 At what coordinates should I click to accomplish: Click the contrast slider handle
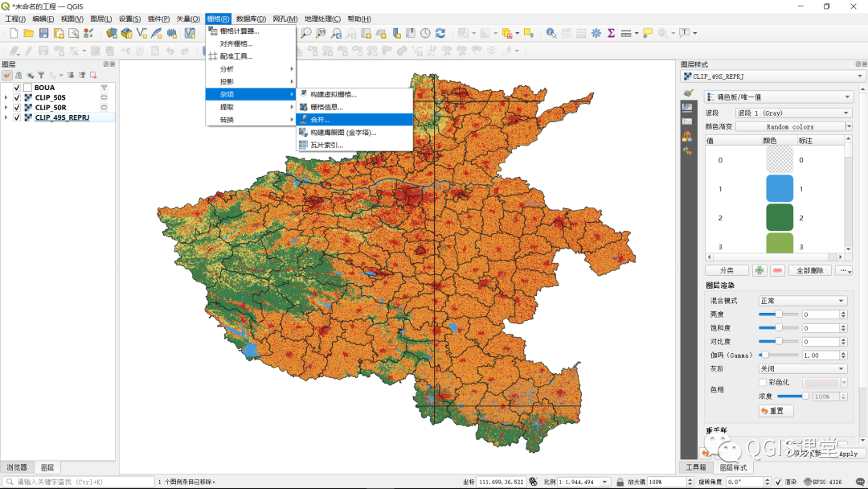pos(778,341)
